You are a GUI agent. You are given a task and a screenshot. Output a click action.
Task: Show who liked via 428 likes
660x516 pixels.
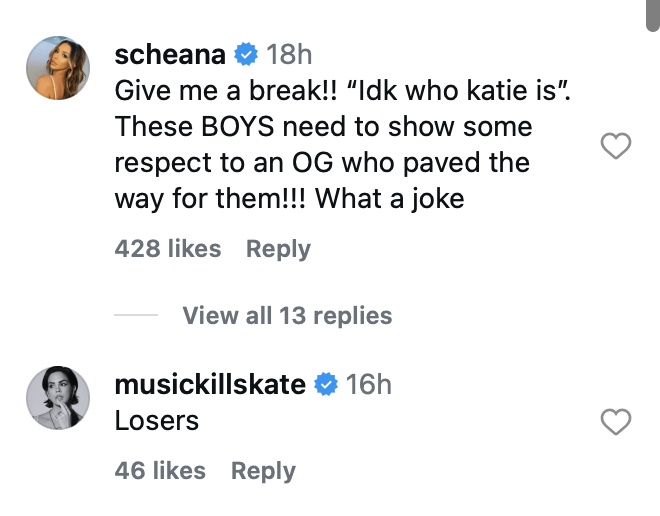(168, 249)
